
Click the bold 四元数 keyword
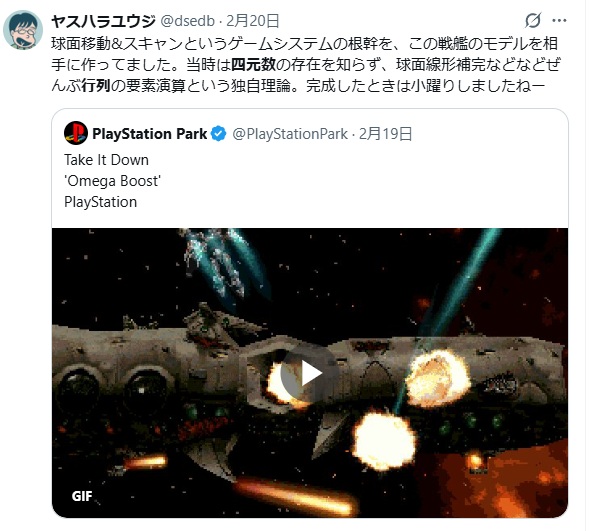point(254,65)
